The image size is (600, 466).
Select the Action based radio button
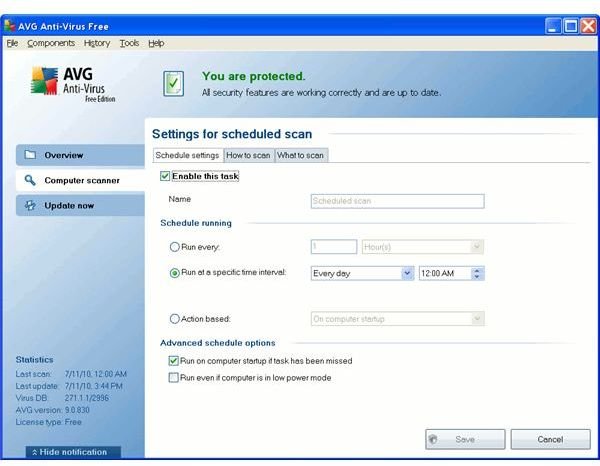174,319
